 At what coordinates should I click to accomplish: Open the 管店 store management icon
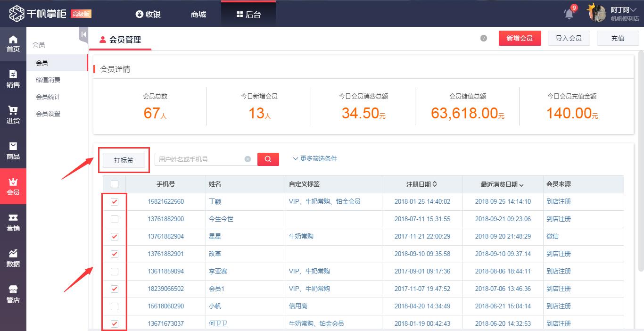tap(13, 294)
